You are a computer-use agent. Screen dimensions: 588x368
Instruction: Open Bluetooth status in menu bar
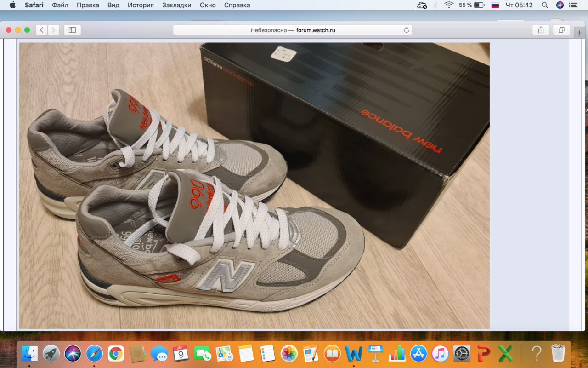435,5
